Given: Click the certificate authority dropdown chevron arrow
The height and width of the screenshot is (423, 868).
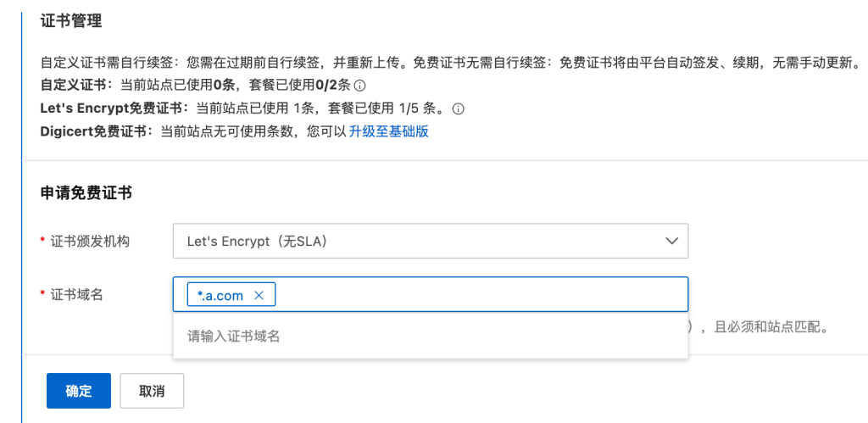Looking at the screenshot, I should click(672, 241).
